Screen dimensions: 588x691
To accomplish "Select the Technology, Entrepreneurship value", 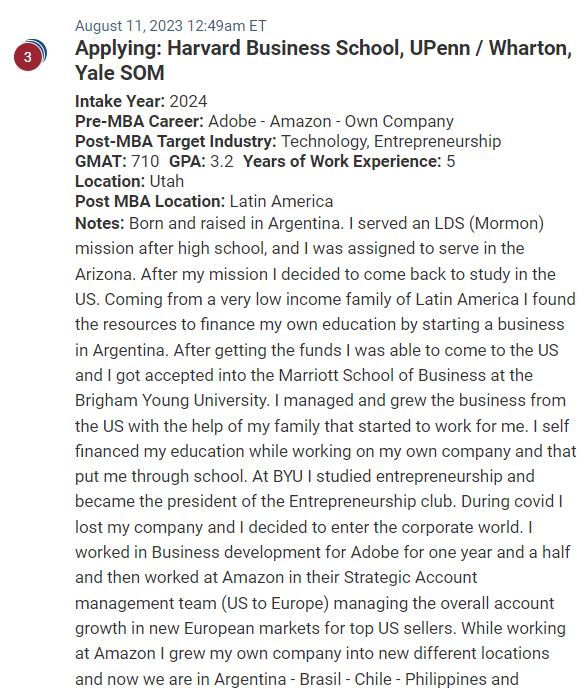I will coord(391,141).
